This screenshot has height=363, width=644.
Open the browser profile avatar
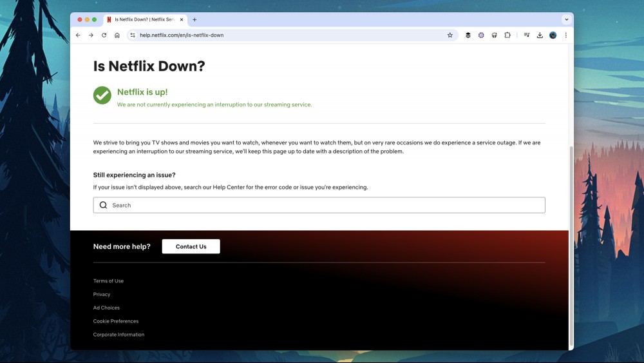point(553,35)
